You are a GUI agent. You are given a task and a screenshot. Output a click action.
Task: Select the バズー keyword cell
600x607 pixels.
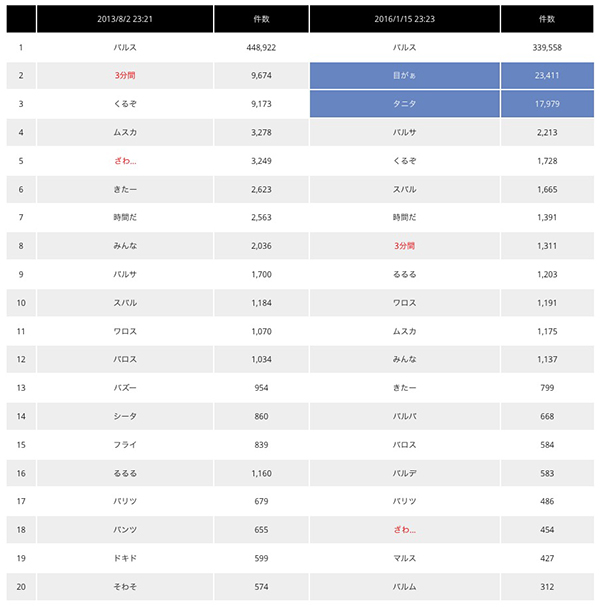125,387
